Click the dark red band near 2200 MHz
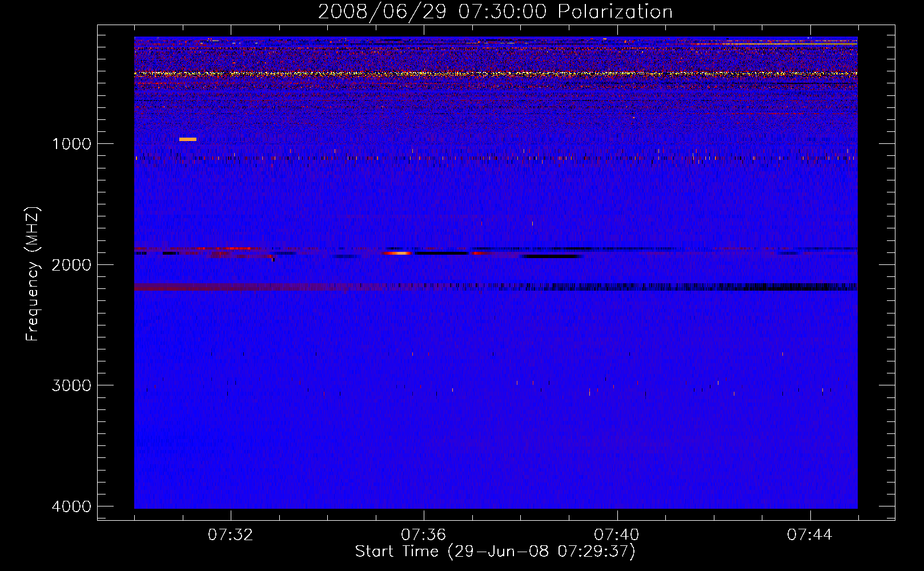 260,287
